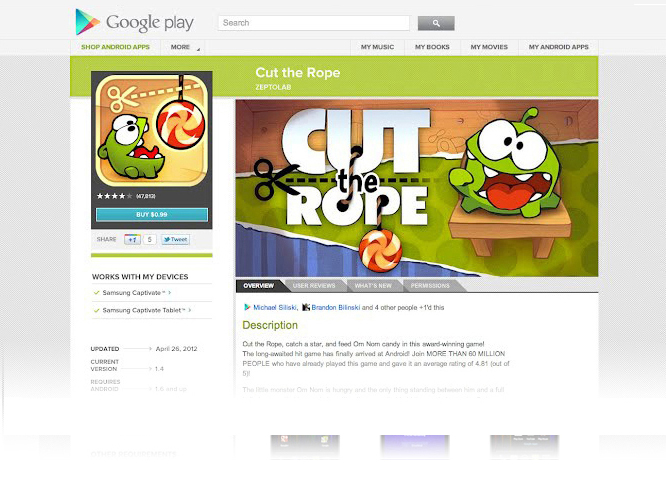Click the star rating under the app icon
666x481 pixels.
[115, 196]
